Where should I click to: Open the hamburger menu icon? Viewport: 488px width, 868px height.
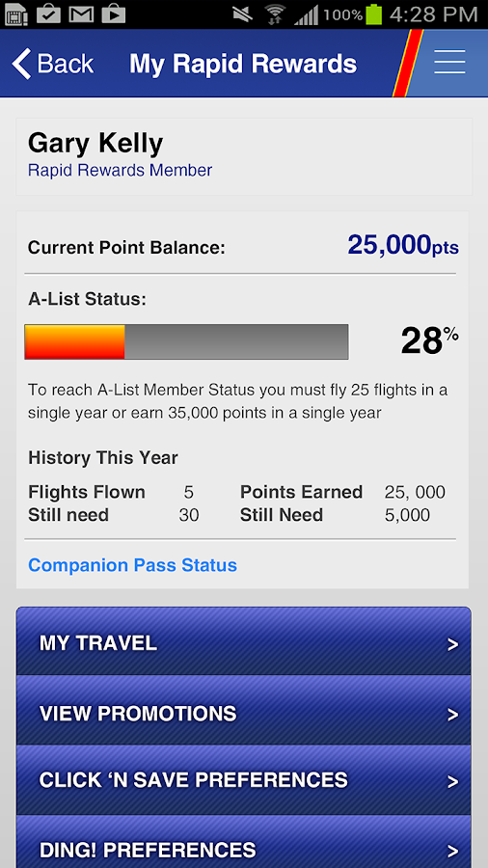449,62
